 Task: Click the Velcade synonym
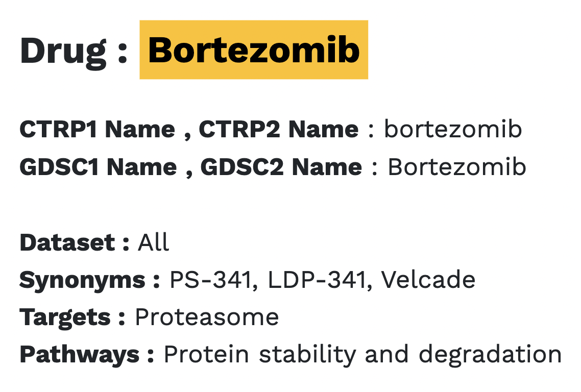tap(428, 280)
